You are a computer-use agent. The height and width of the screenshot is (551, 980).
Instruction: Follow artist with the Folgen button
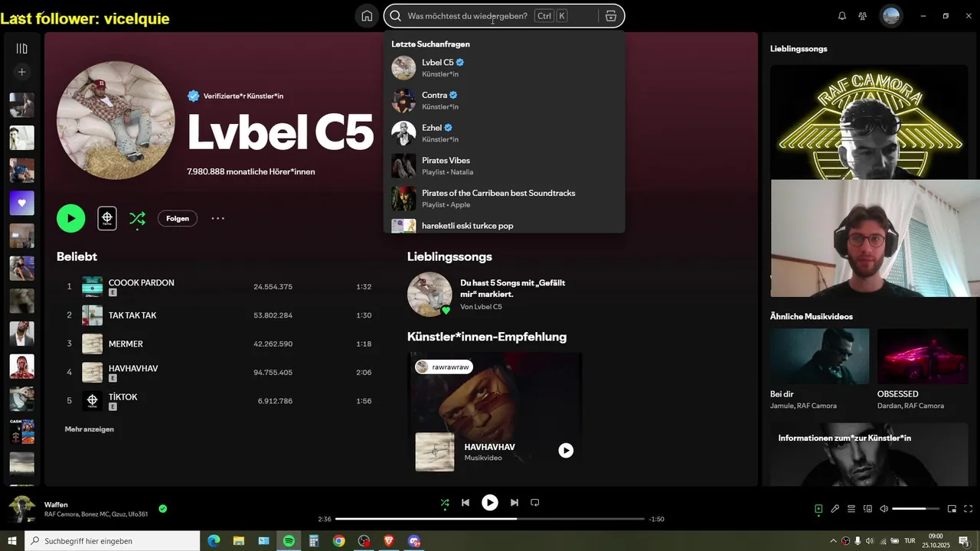(x=178, y=218)
